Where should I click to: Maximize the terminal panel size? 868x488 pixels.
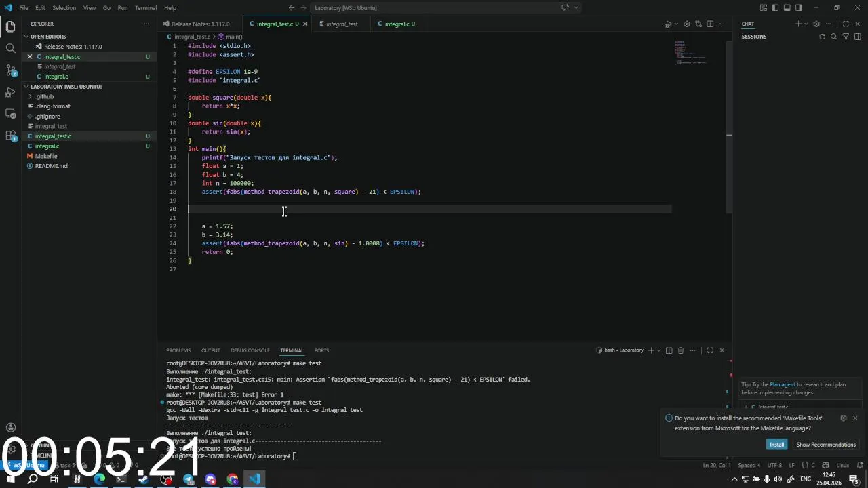[710, 350]
